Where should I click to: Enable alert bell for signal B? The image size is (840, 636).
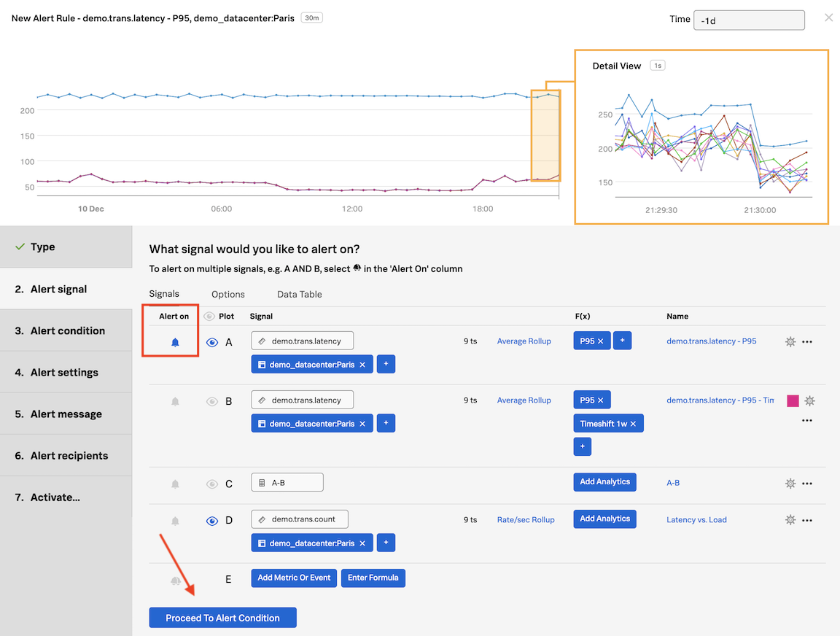tap(175, 401)
